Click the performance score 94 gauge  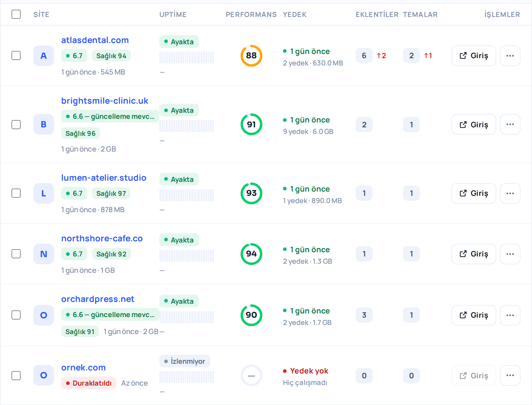(x=251, y=254)
